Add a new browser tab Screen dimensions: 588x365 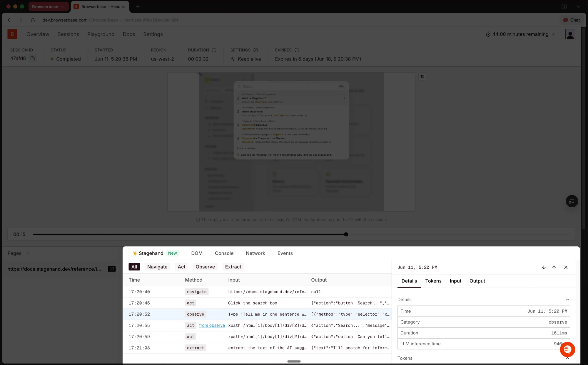[138, 6]
